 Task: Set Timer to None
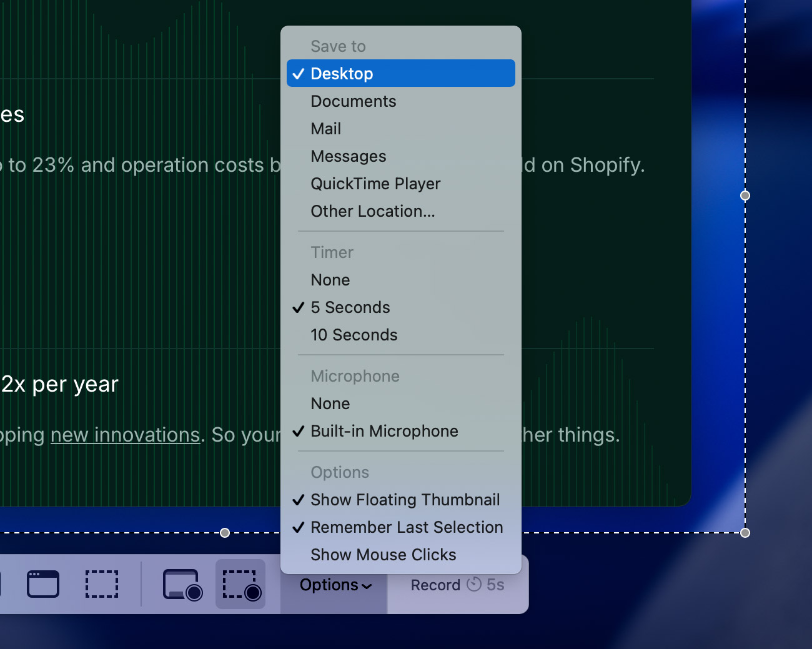click(x=401, y=280)
